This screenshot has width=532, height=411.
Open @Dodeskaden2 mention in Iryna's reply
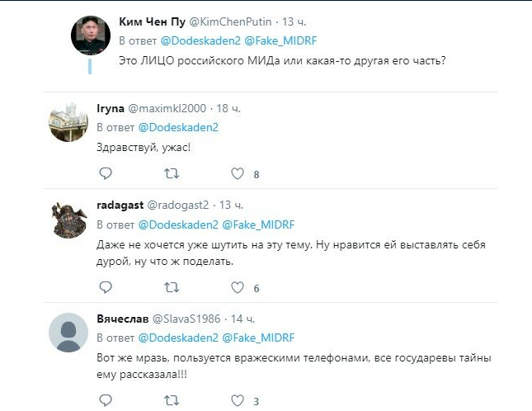point(177,128)
